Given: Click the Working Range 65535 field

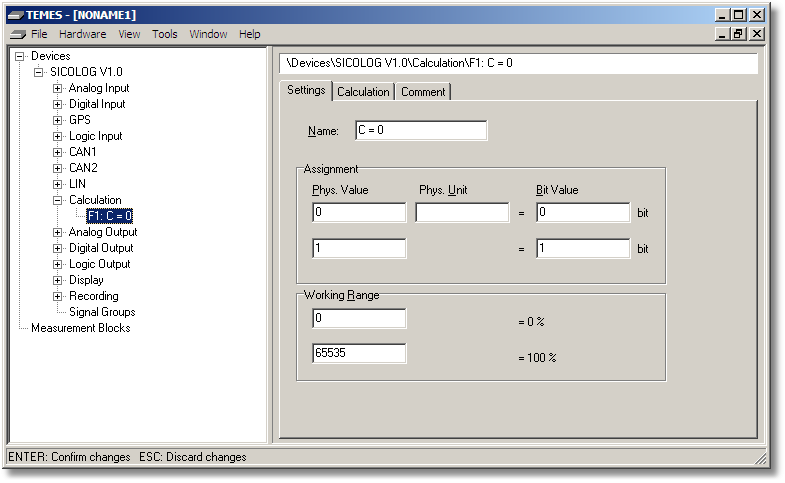Looking at the screenshot, I should pyautogui.click(x=359, y=353).
